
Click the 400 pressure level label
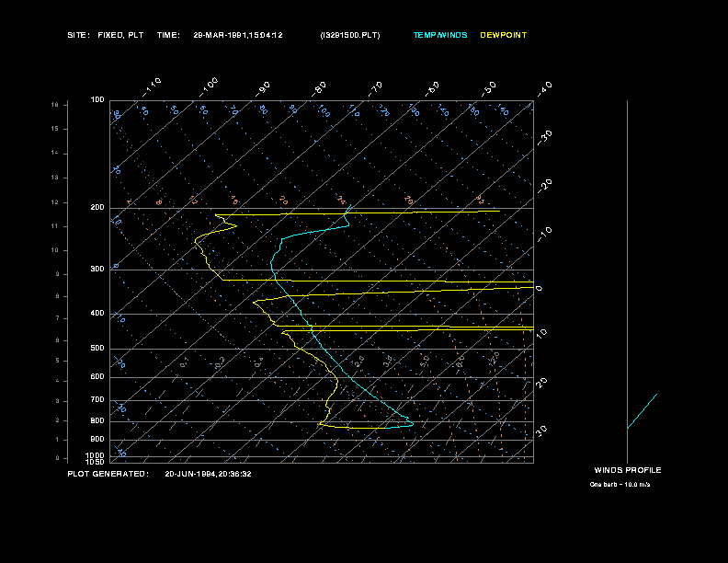pyautogui.click(x=97, y=313)
